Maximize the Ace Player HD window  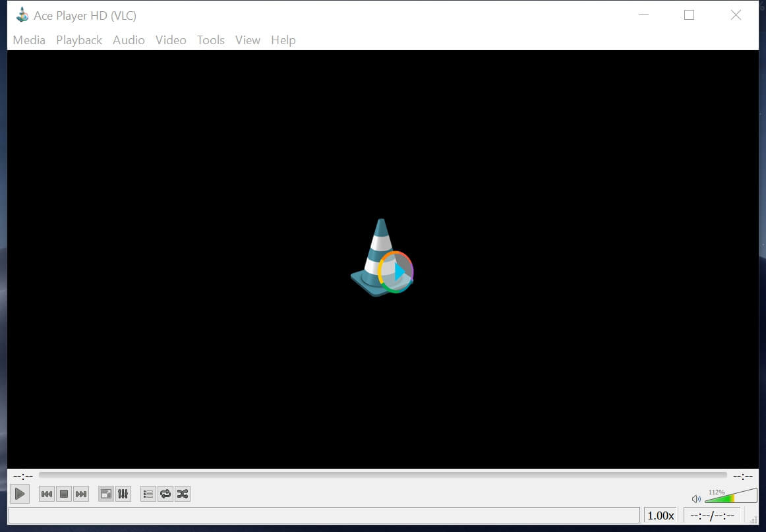[689, 15]
